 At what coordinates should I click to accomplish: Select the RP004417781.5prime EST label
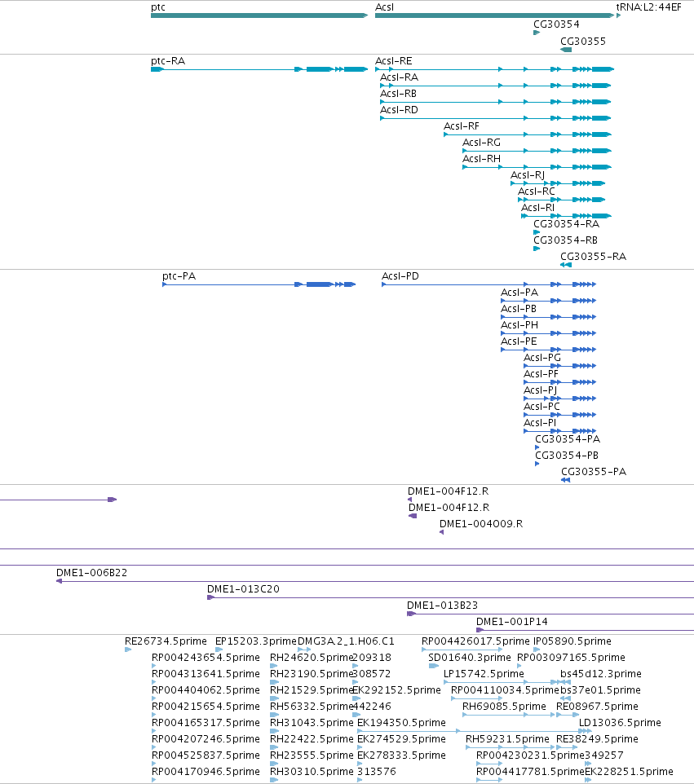click(x=530, y=772)
